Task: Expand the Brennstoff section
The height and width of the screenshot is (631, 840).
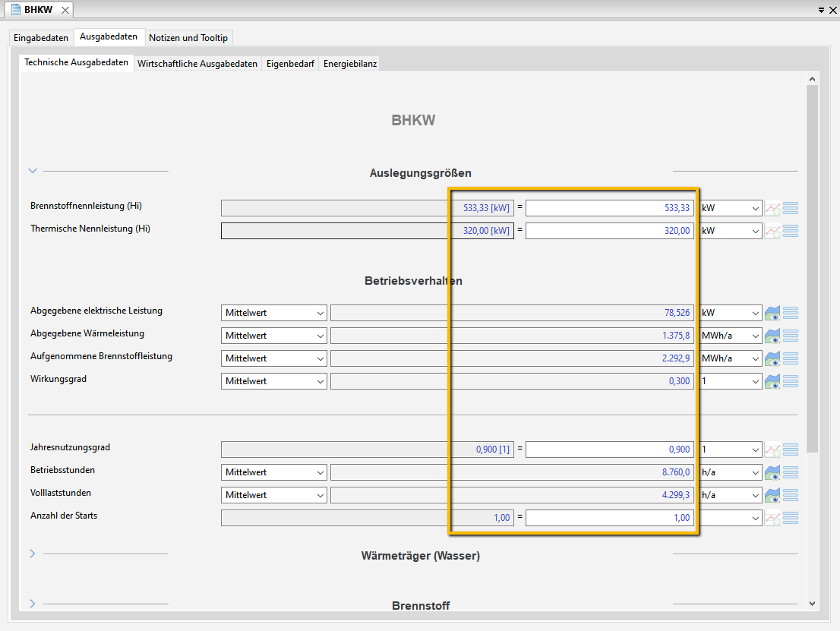Action: pyautogui.click(x=33, y=604)
